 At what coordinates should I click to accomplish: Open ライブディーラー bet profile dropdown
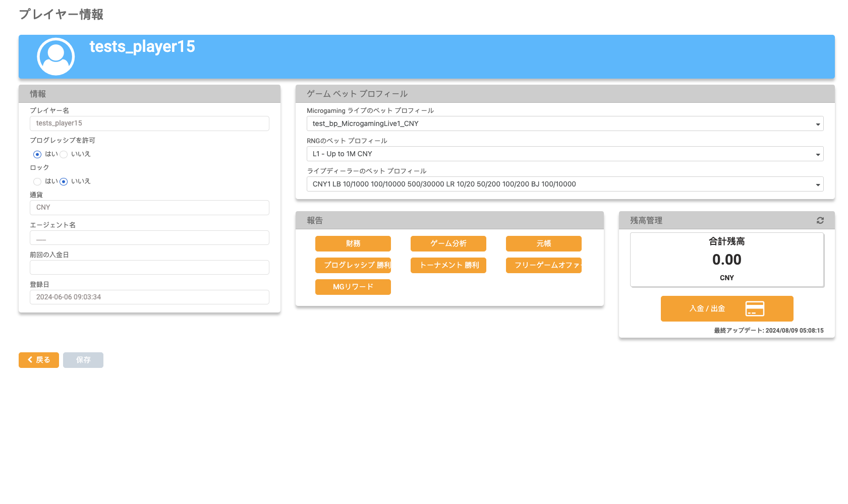point(564,184)
